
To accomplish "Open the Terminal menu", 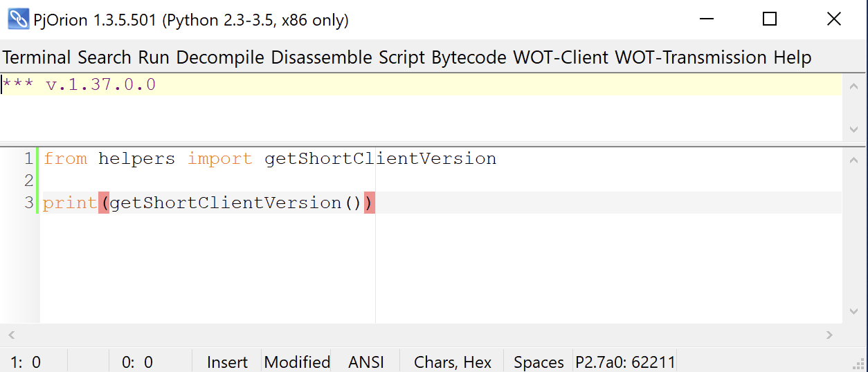I will [37, 57].
